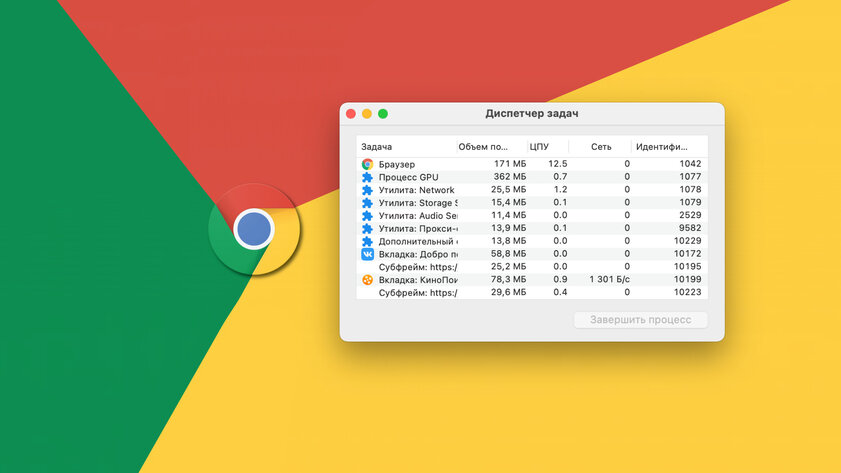
Task: Click the 29,6 МБ memory value
Action: 508,292
